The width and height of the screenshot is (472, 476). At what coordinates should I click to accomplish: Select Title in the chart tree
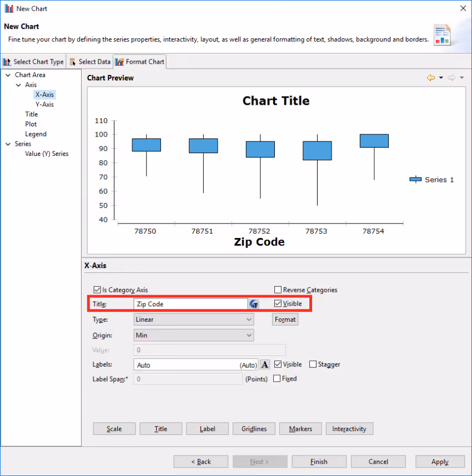click(x=31, y=114)
